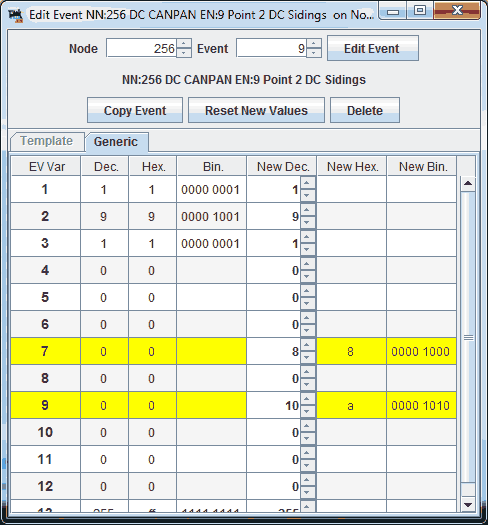The width and height of the screenshot is (488, 525).
Task: Select New Hex. cell showing a
Action: (352, 405)
